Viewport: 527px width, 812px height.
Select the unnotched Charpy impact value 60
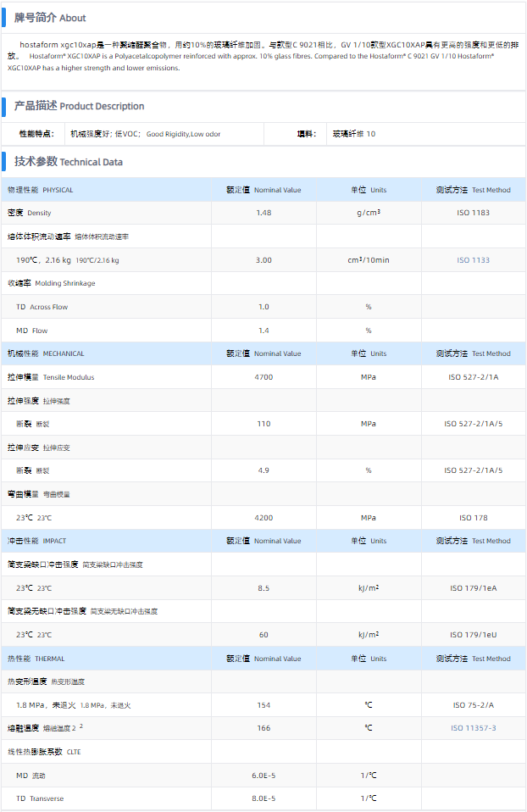pos(263,635)
